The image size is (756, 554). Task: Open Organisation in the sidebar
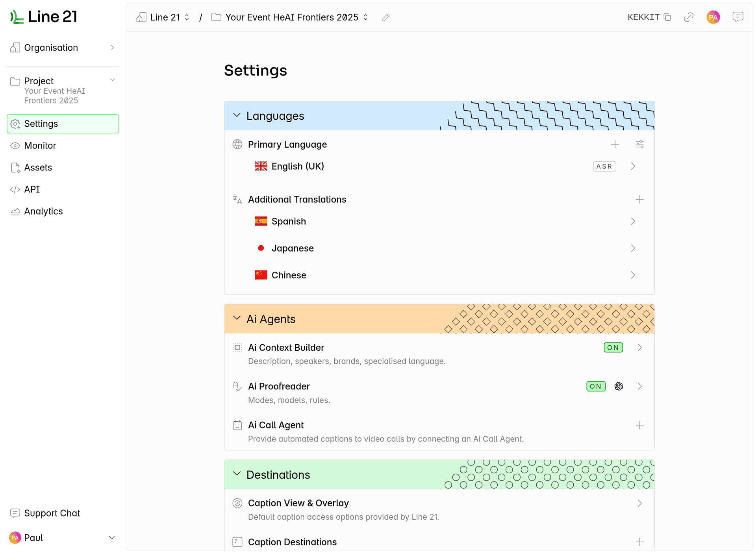pos(63,48)
